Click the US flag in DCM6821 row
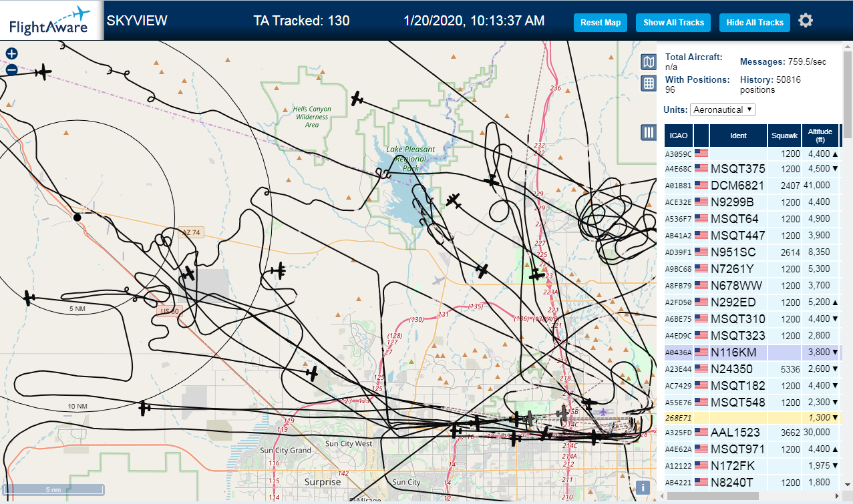 coord(701,185)
